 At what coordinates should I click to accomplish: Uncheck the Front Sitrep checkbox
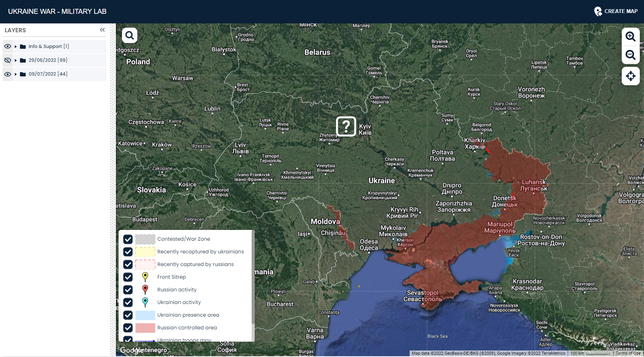coord(128,277)
